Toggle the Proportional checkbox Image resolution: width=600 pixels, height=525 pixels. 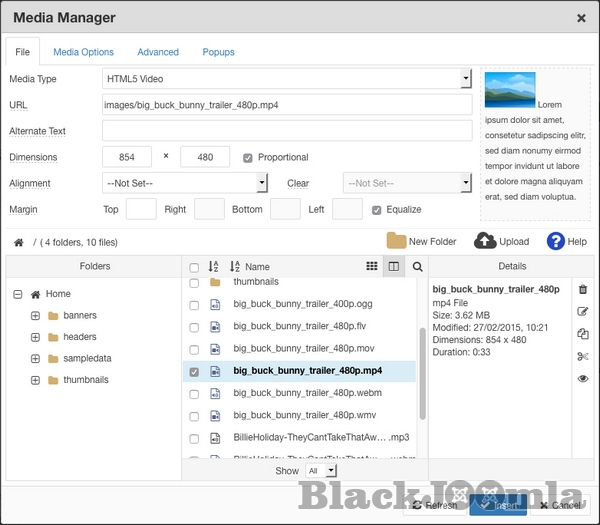[x=248, y=157]
